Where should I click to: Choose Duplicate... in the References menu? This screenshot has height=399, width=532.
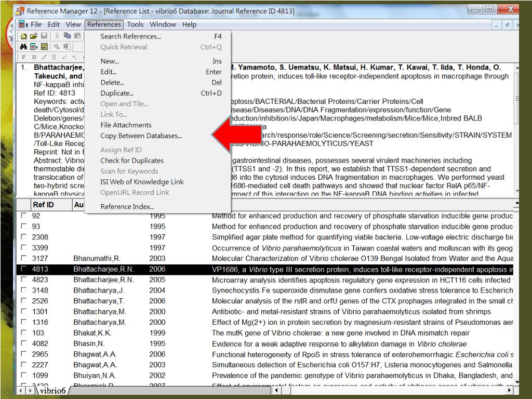158,93
